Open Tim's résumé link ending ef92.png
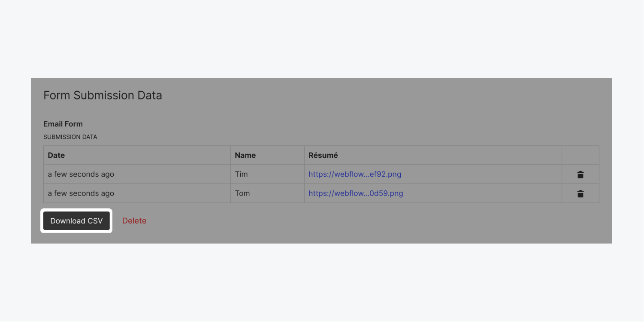The height and width of the screenshot is (322, 644). pyautogui.click(x=355, y=174)
